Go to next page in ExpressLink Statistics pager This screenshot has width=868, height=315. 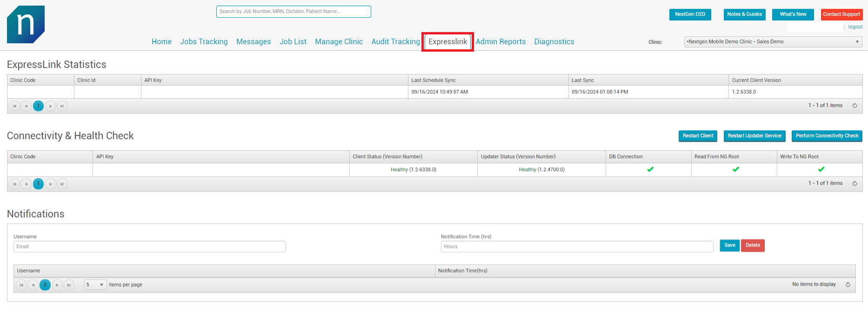point(50,106)
